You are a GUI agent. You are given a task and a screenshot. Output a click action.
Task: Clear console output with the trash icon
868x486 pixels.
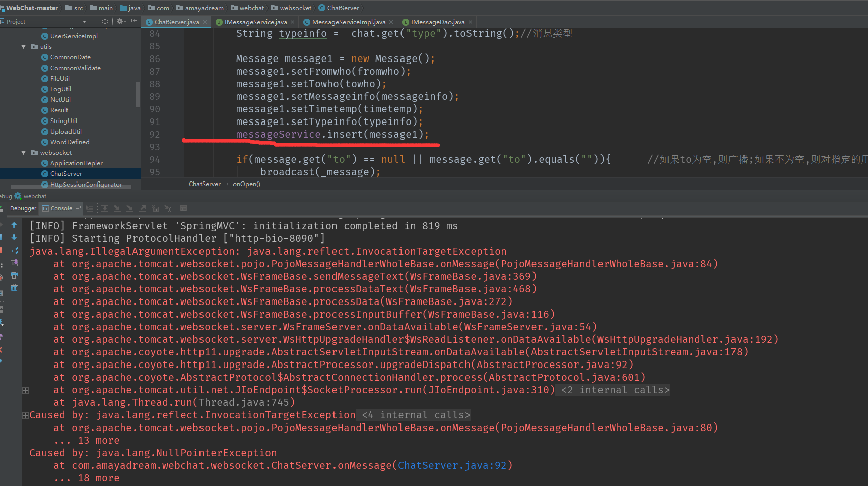[14, 288]
